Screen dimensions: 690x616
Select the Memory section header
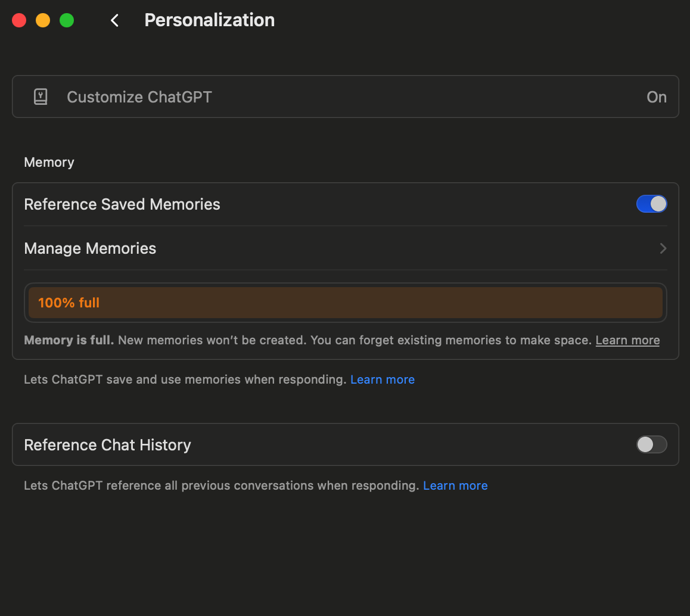(48, 161)
